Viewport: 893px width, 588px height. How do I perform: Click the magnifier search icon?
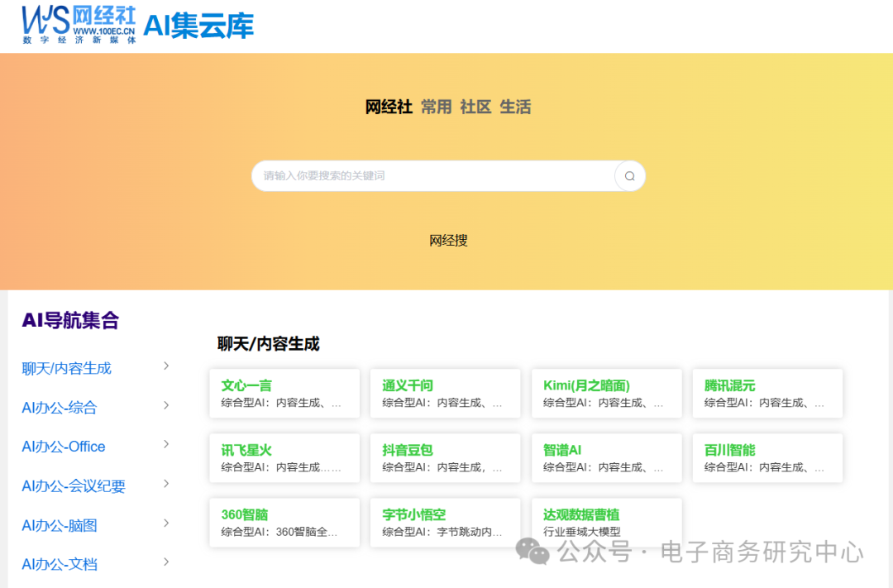pos(629,176)
